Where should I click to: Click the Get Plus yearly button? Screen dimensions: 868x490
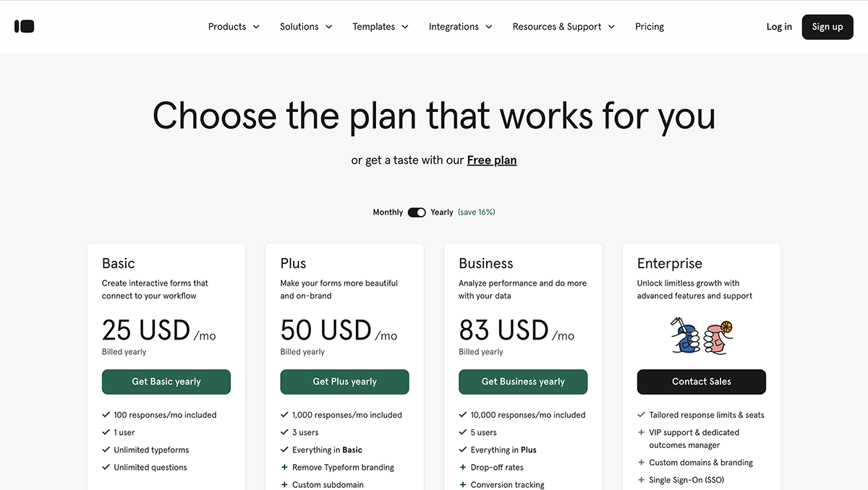(344, 382)
